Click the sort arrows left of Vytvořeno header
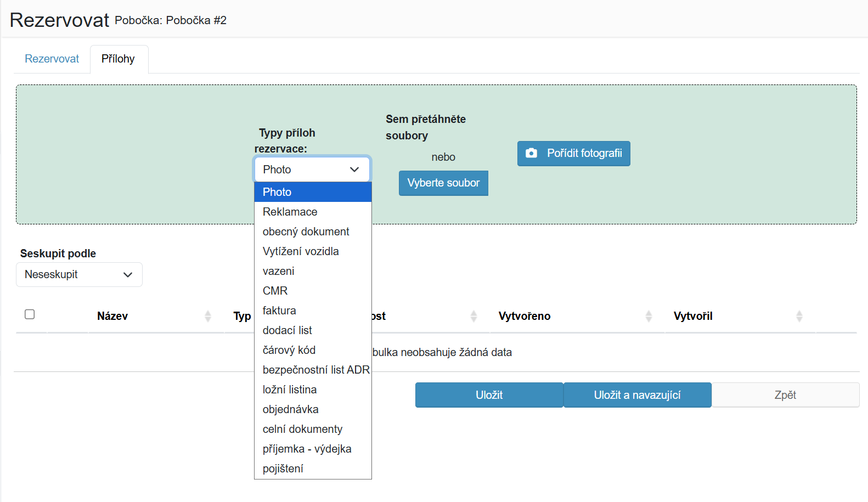 click(474, 316)
